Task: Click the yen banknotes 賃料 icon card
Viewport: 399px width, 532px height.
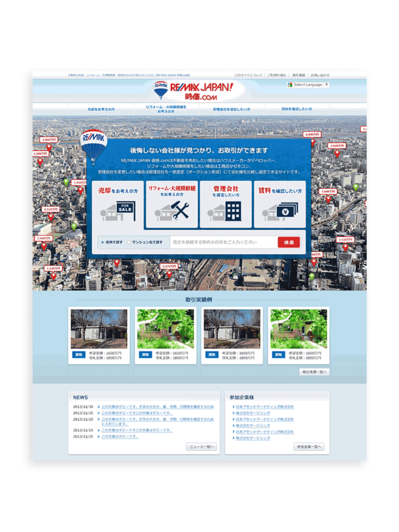Action: [x=280, y=204]
